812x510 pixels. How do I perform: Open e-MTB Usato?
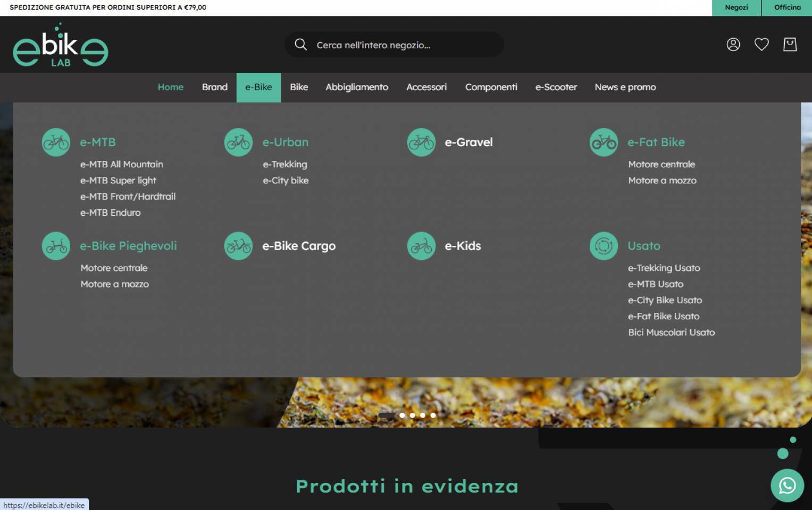[656, 284]
